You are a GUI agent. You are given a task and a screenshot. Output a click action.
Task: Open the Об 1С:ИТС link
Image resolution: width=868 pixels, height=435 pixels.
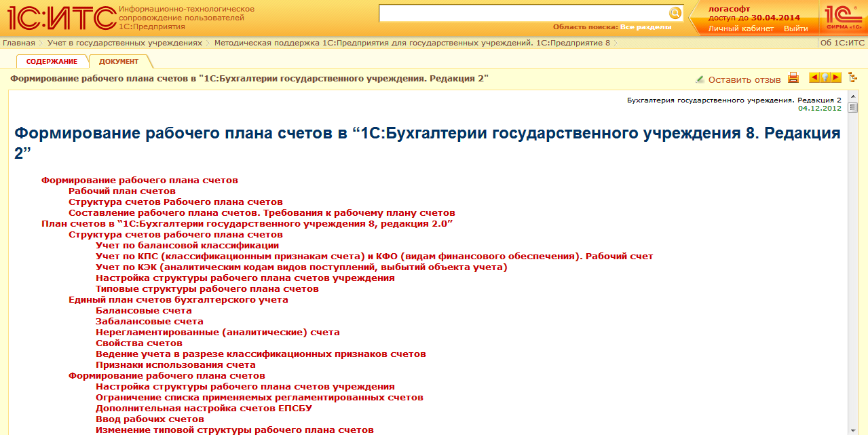pyautogui.click(x=843, y=43)
